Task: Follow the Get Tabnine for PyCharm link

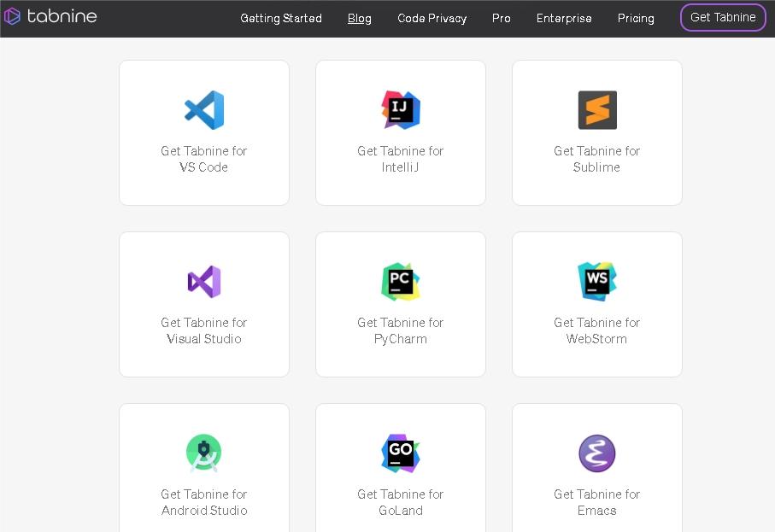Action: tap(401, 330)
